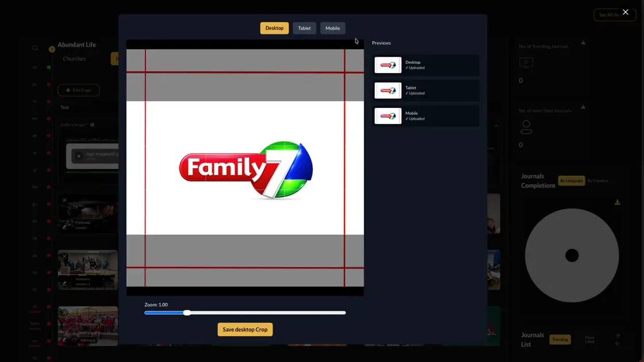Screen dimensions: 644x362
Task: Switch to the Mobile crop tab
Action: pyautogui.click(x=333, y=28)
